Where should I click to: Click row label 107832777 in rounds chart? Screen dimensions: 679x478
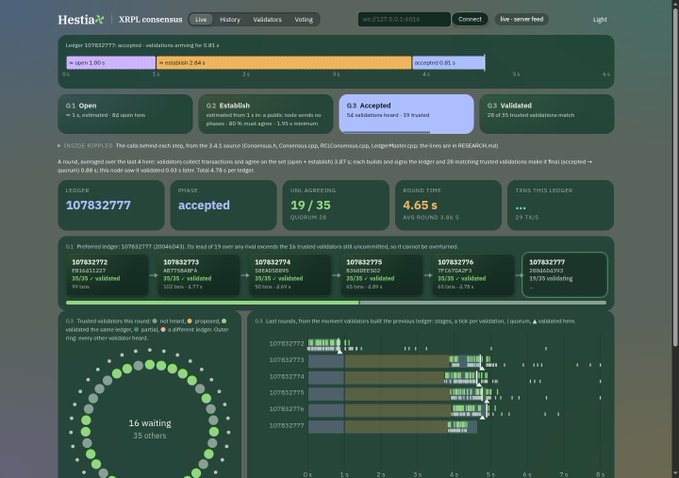[x=287, y=426]
